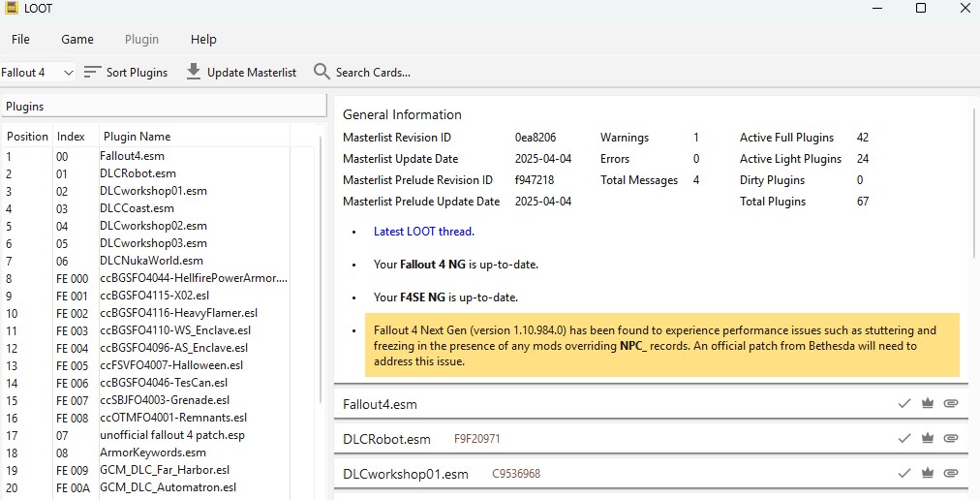The width and height of the screenshot is (980, 500).
Task: Open the Plugin menu
Action: pyautogui.click(x=142, y=39)
